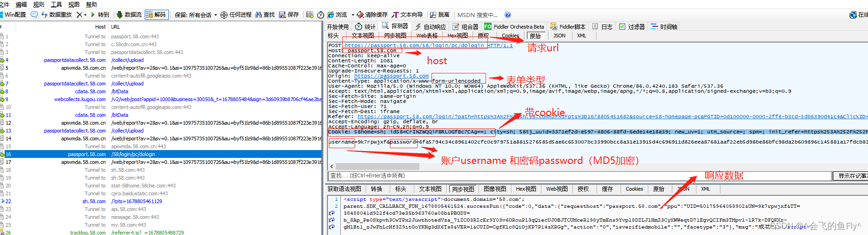Click the green Go (转到) arrow icon
868x235 pixels.
tap(93, 15)
